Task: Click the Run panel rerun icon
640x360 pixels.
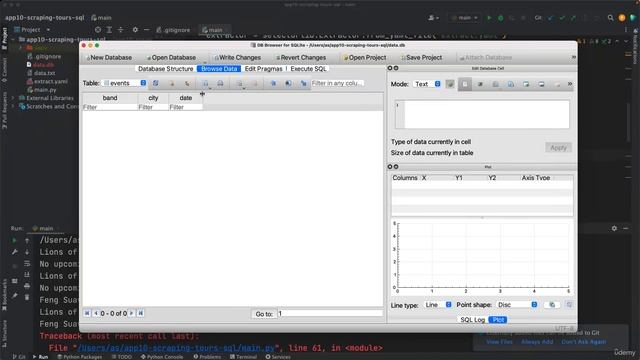Action: [x=15, y=240]
